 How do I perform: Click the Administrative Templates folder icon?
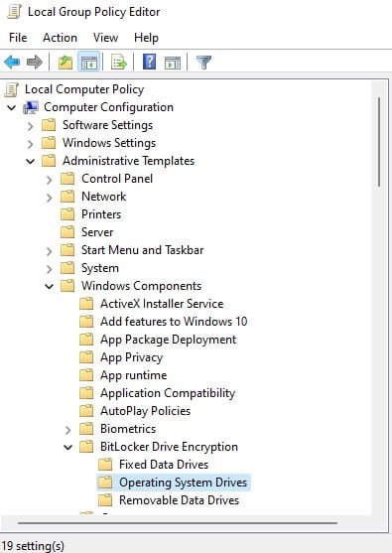point(49,161)
